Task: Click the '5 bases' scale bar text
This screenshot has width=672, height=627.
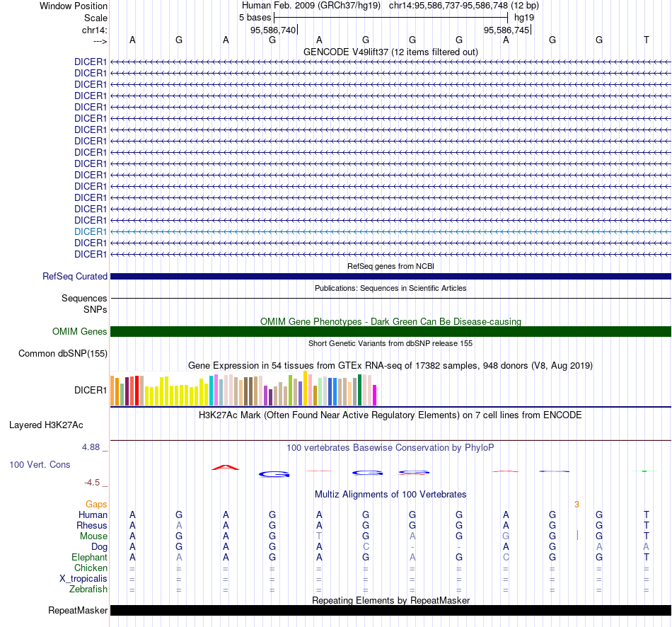Action: [x=255, y=18]
